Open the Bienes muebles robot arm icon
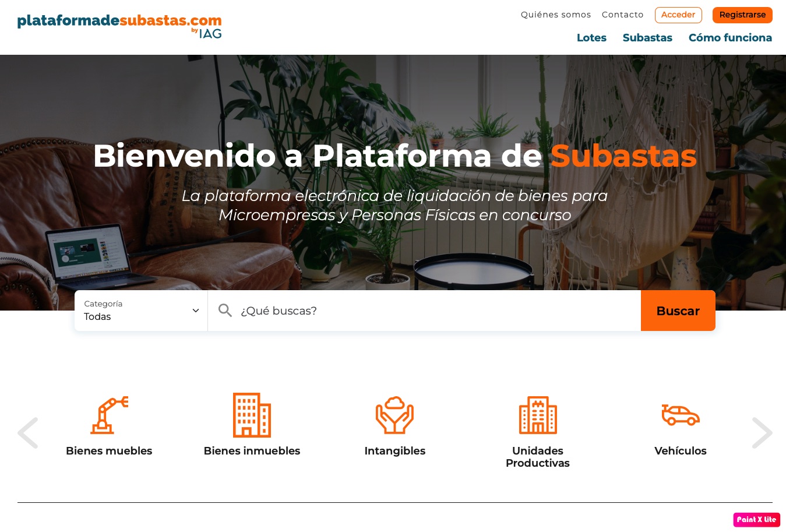Image resolution: width=786 pixels, height=532 pixels. [109, 415]
